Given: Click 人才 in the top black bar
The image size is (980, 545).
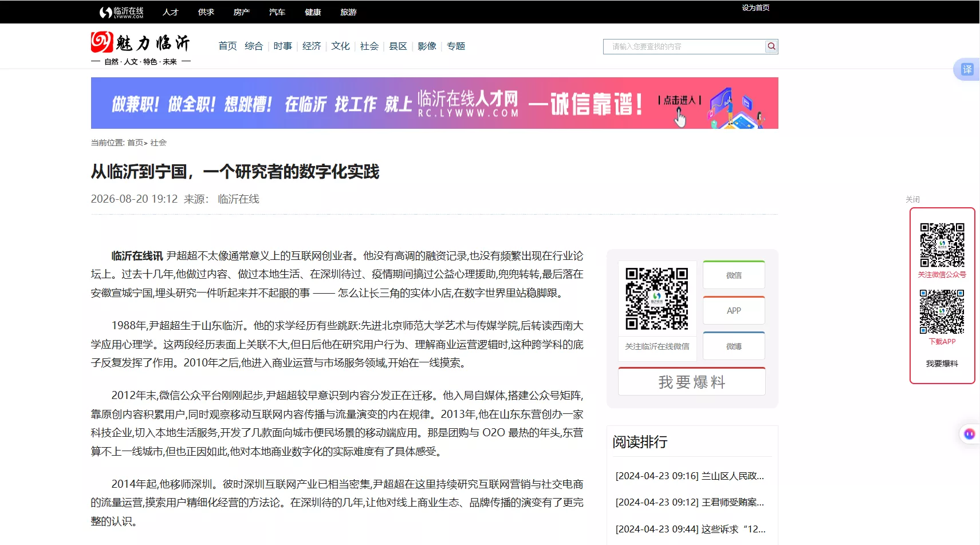Looking at the screenshot, I should [171, 12].
